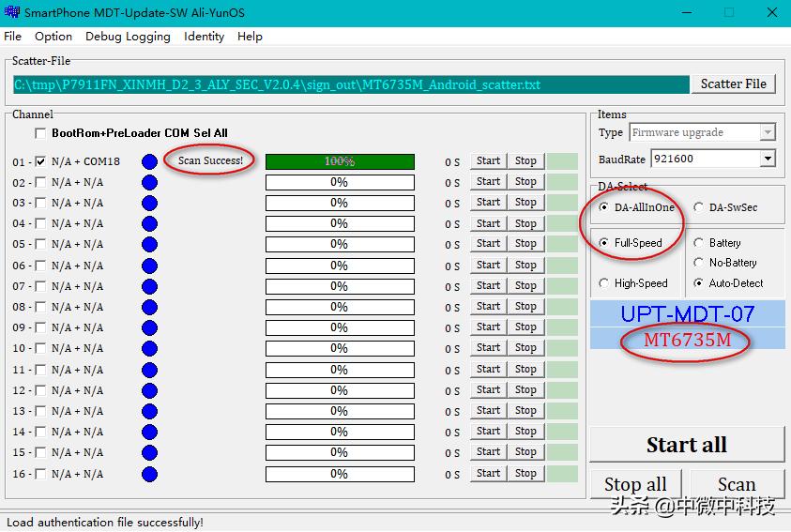Click the MT6735M chip label
Screen dimensions: 791x532
click(x=687, y=340)
